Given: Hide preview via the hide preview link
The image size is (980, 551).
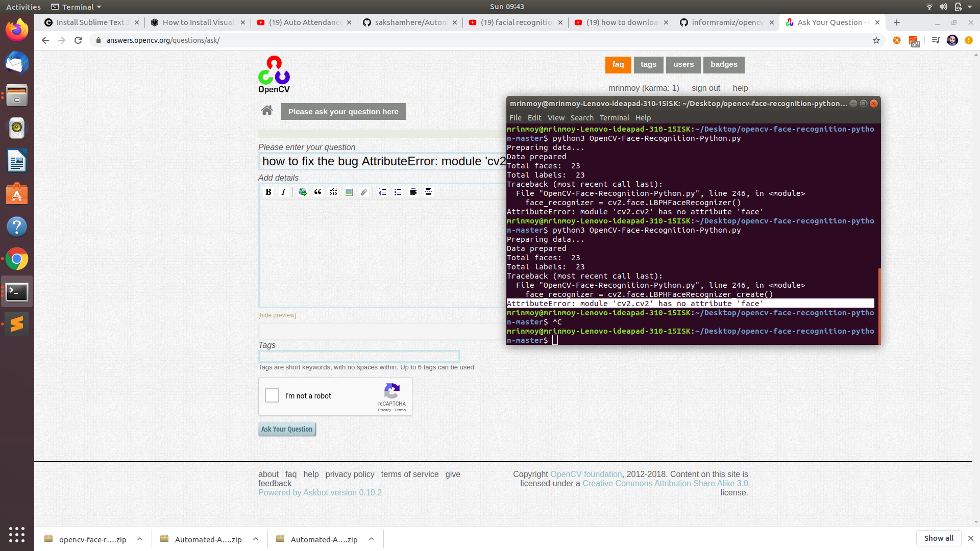Looking at the screenshot, I should click(277, 315).
